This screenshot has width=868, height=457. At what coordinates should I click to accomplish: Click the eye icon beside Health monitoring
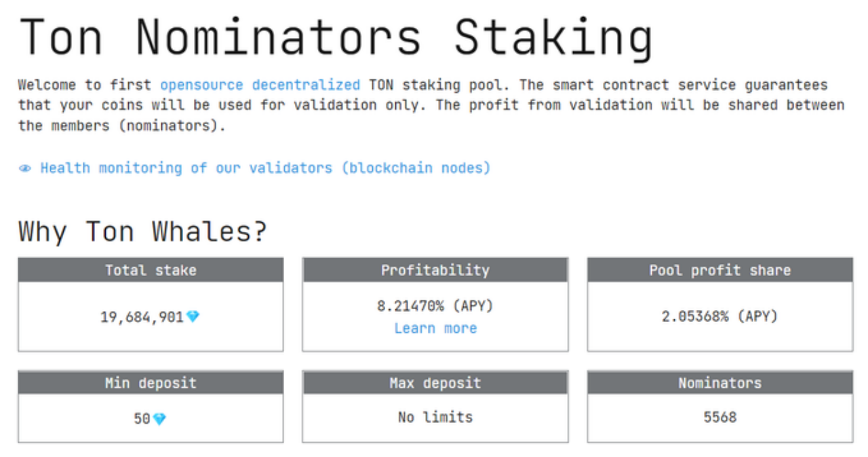(25, 168)
